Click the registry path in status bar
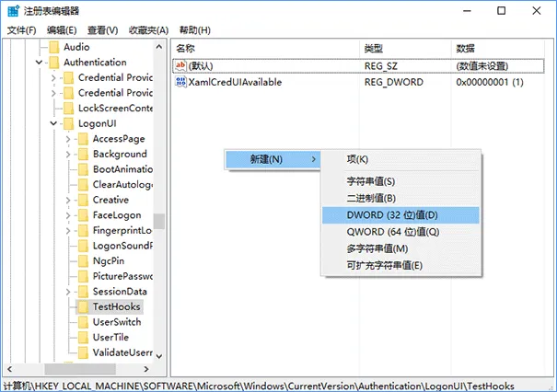557x392 pixels. [259, 386]
